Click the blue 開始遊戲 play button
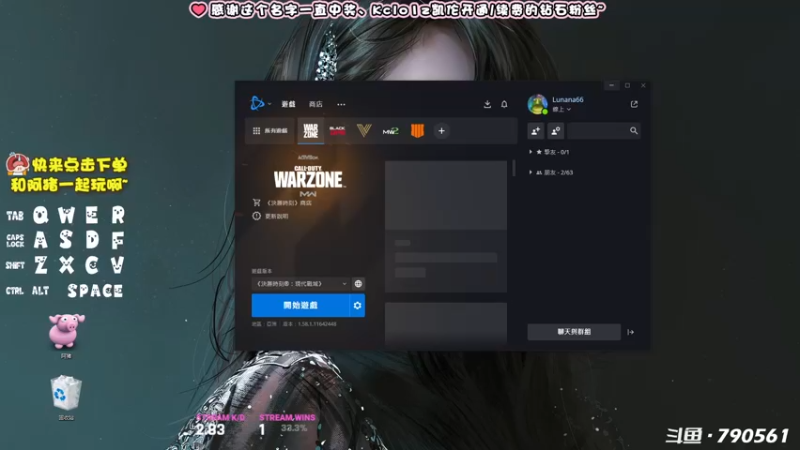 (301, 305)
